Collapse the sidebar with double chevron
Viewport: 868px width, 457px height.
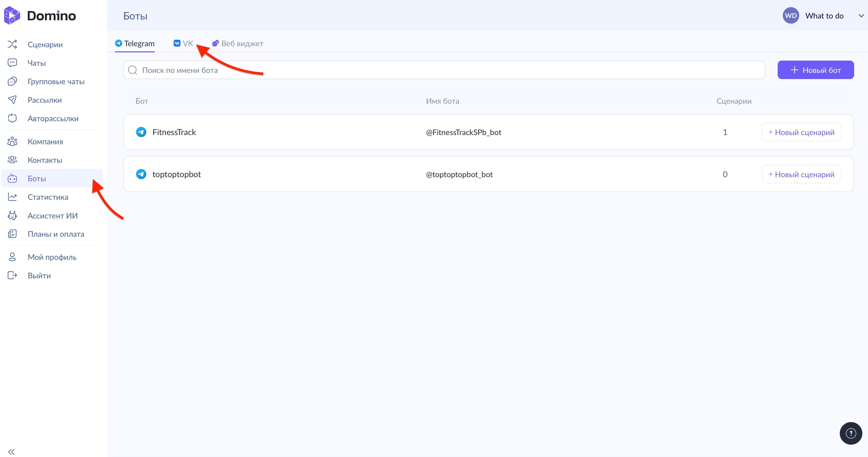click(x=12, y=452)
